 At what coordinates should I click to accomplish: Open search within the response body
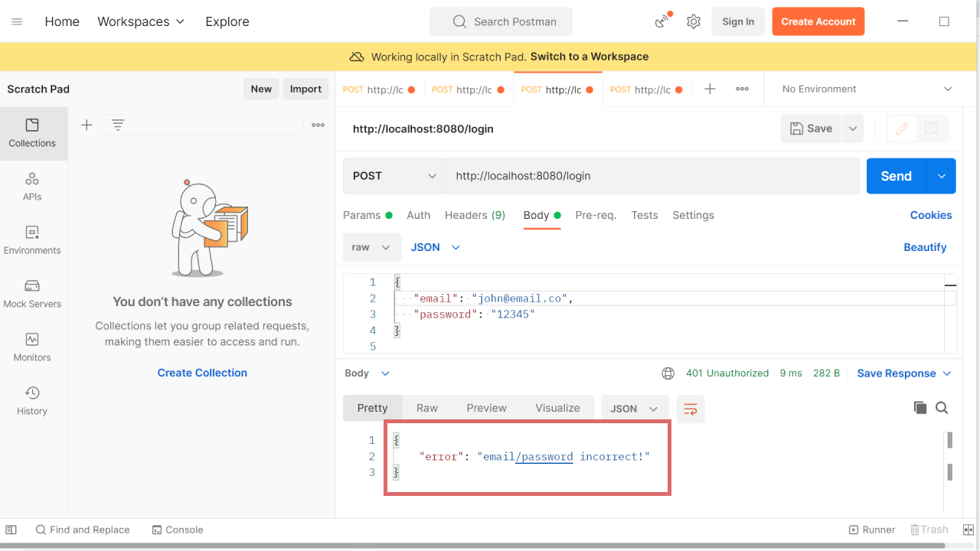coord(942,408)
